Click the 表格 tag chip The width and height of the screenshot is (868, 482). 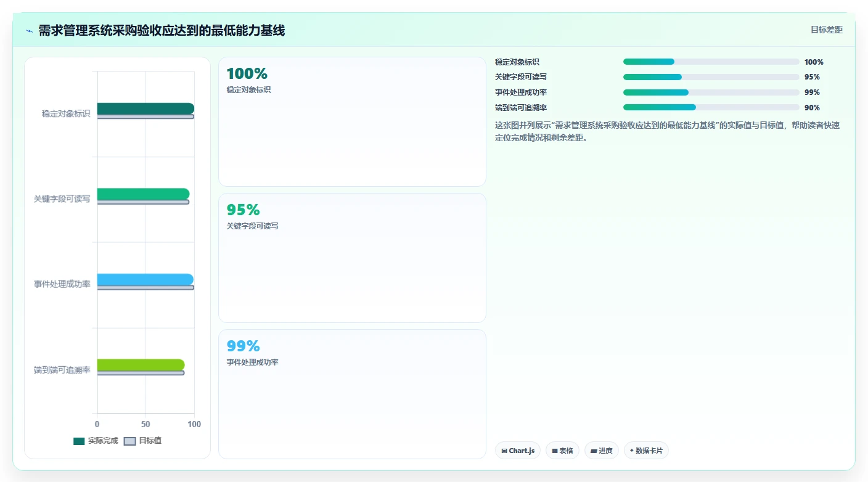(x=562, y=451)
